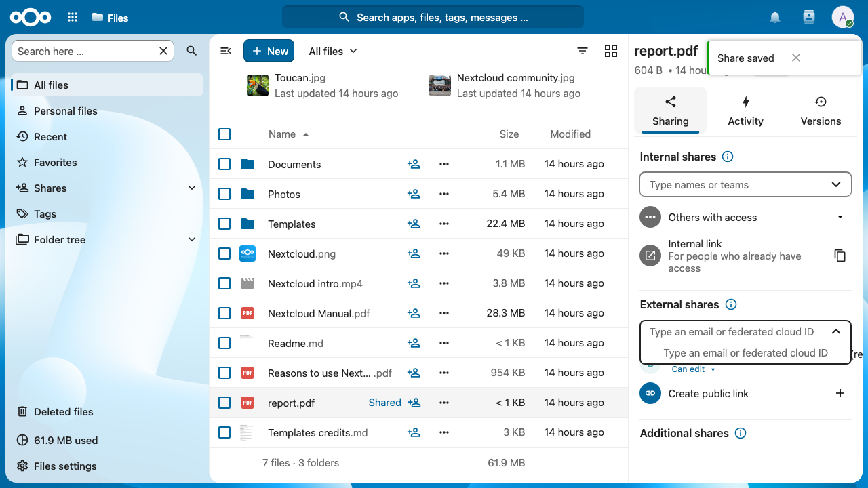Viewport: 868px width, 488px height.
Task: Dismiss the Share saved notification
Action: click(x=796, y=58)
